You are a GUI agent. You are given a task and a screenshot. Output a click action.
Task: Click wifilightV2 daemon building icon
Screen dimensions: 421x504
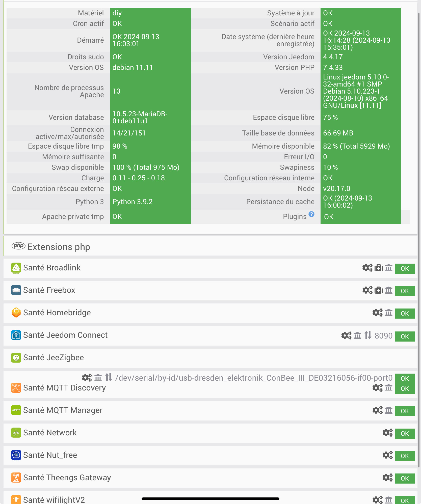coord(389,499)
